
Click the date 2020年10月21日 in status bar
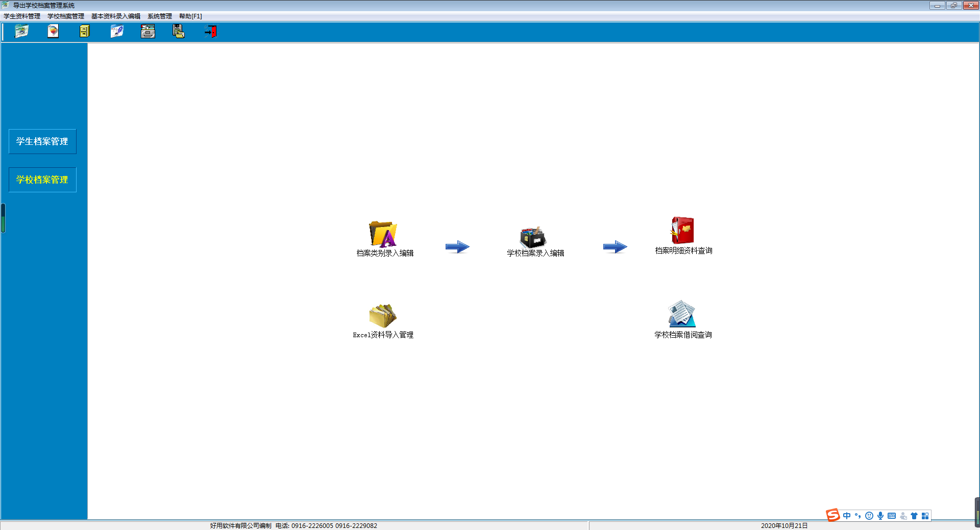coord(784,525)
